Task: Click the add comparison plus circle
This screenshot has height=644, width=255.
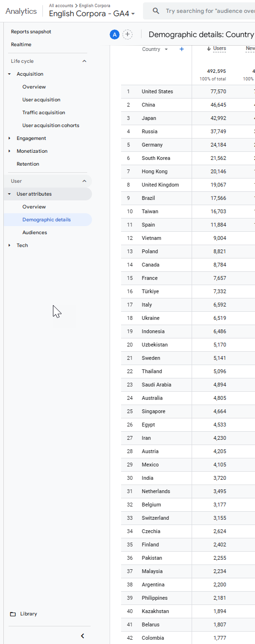Action: pyautogui.click(x=128, y=34)
